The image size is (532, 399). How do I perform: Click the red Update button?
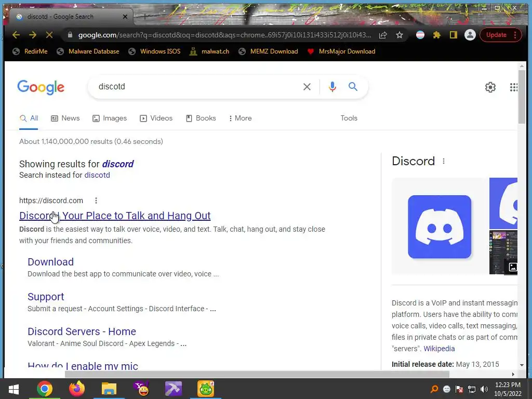pyautogui.click(x=496, y=35)
